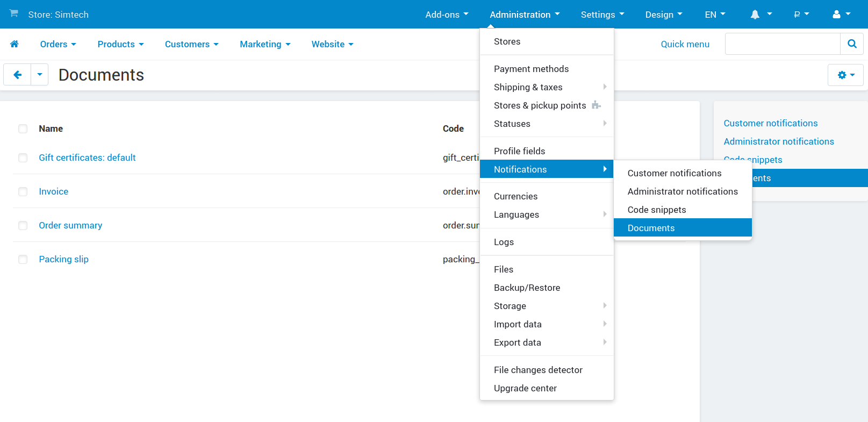Image resolution: width=868 pixels, height=422 pixels.
Task: Open the notifications bell icon
Action: pos(755,15)
